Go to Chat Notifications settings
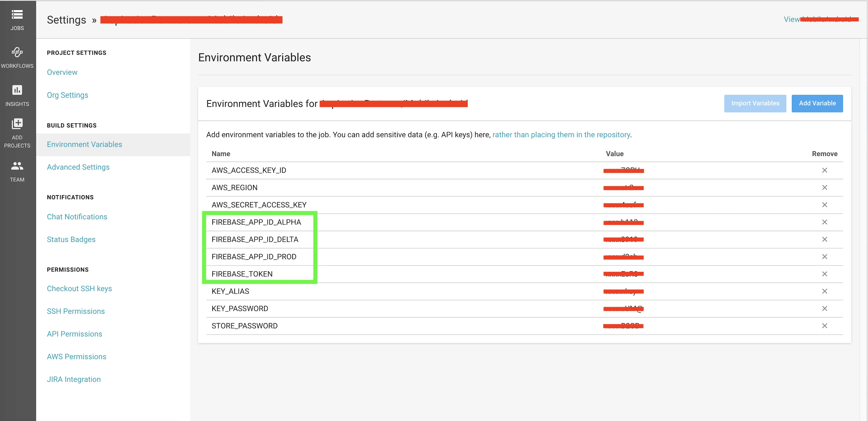The height and width of the screenshot is (421, 868). click(x=77, y=217)
